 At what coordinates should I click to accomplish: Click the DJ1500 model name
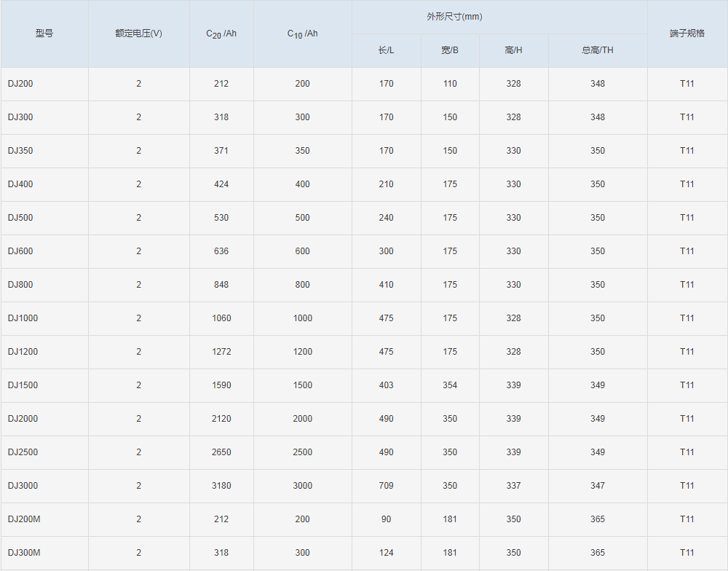coord(23,385)
